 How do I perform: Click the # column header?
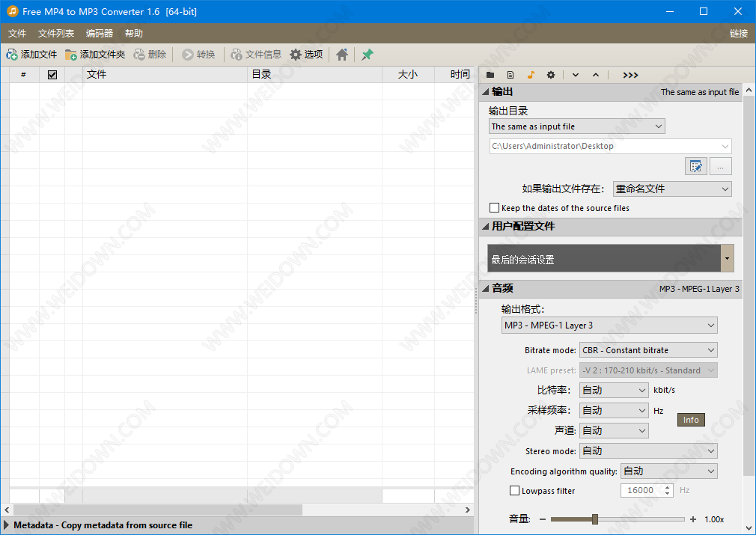(x=24, y=75)
